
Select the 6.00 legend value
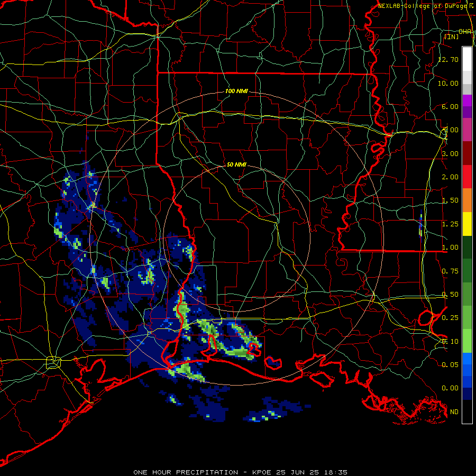[x=450, y=106]
